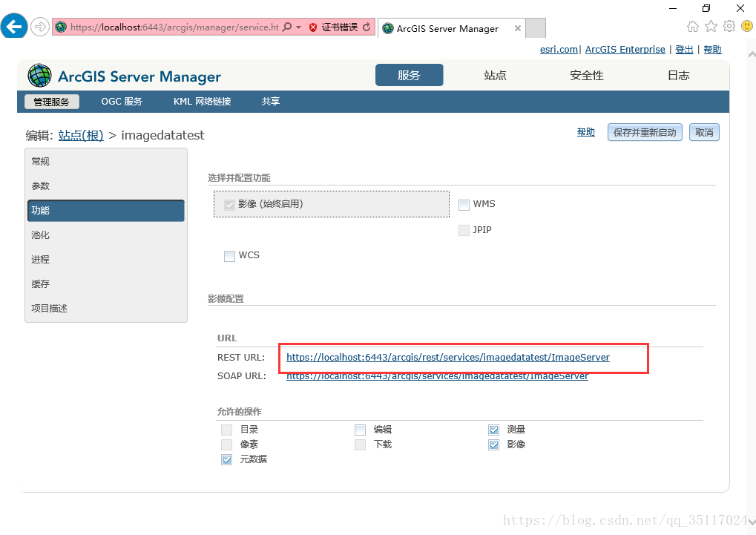Open the 共享 submenu
Screen dimensions: 756x535
[x=271, y=102]
